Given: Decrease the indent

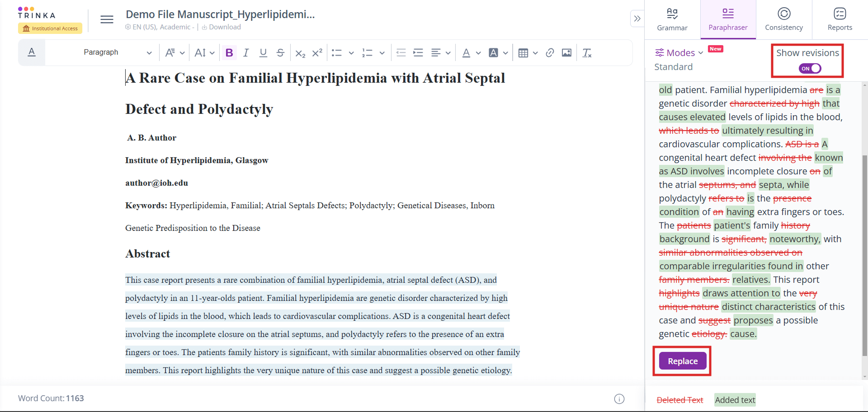Looking at the screenshot, I should tap(401, 53).
